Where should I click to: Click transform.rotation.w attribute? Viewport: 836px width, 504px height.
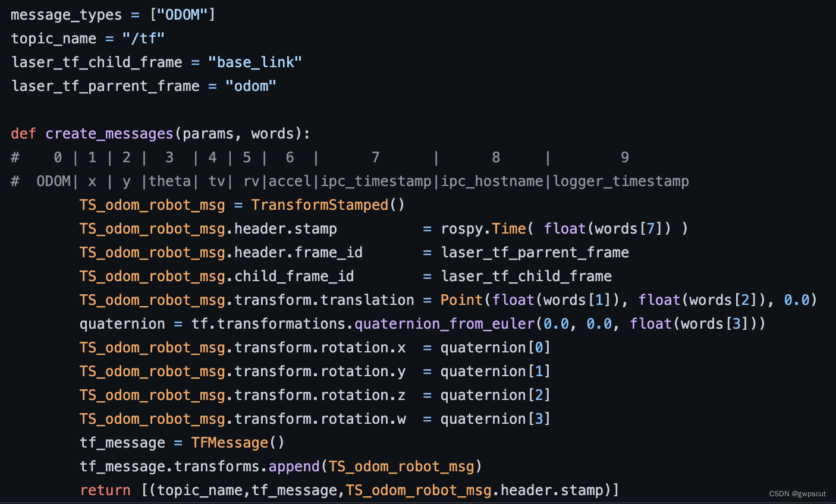pyautogui.click(x=320, y=419)
